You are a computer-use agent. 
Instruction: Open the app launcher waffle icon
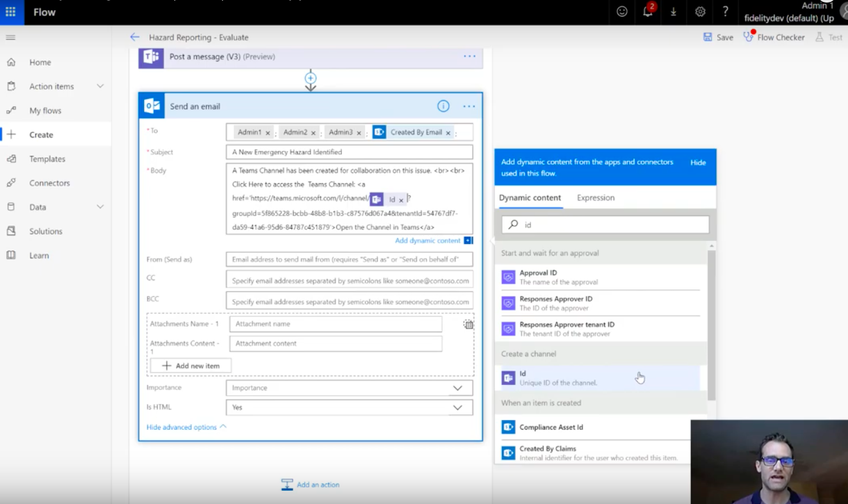(x=10, y=12)
